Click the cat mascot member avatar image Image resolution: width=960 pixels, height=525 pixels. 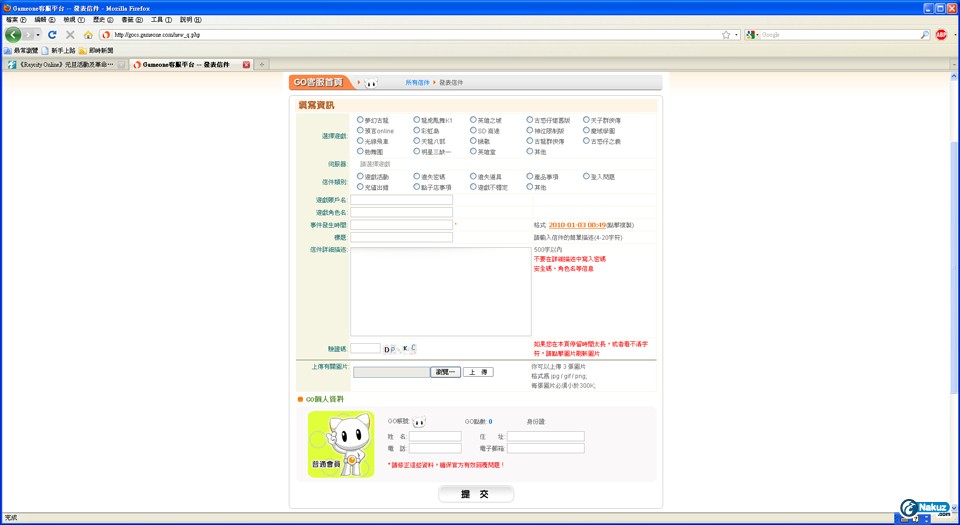coord(341,444)
